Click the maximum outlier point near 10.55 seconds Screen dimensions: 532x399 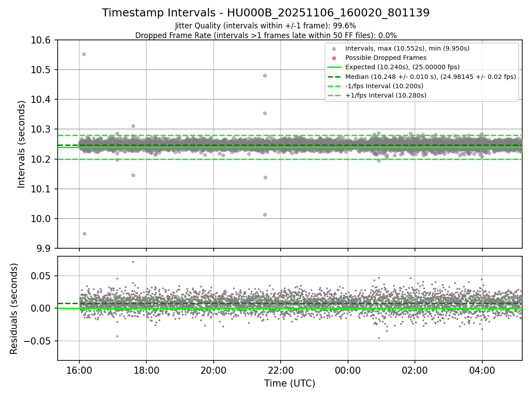click(x=84, y=54)
